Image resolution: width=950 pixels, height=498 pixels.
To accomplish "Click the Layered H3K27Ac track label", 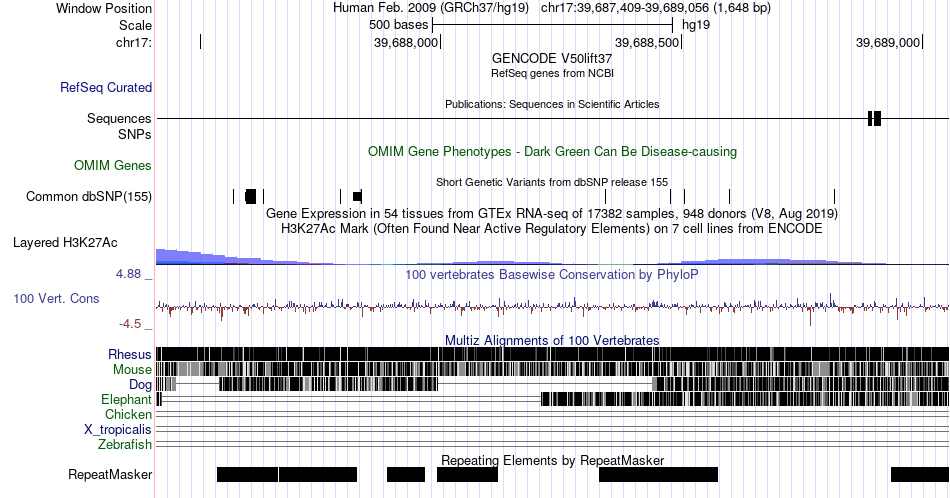I will [65, 242].
